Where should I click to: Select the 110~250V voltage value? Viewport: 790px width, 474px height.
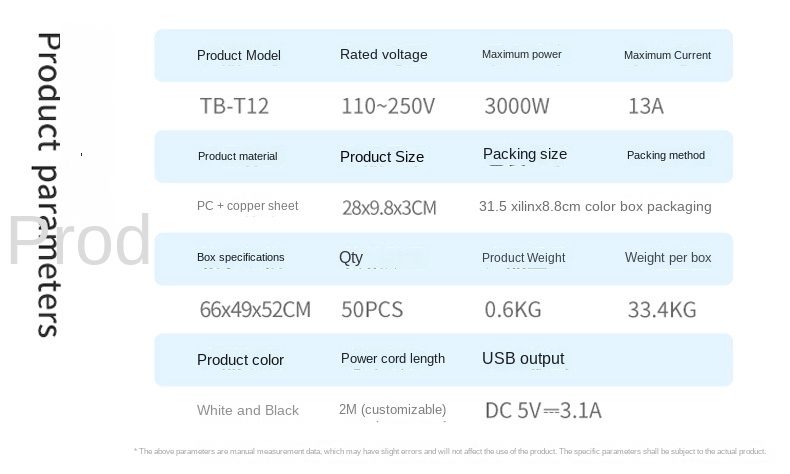click(x=388, y=106)
